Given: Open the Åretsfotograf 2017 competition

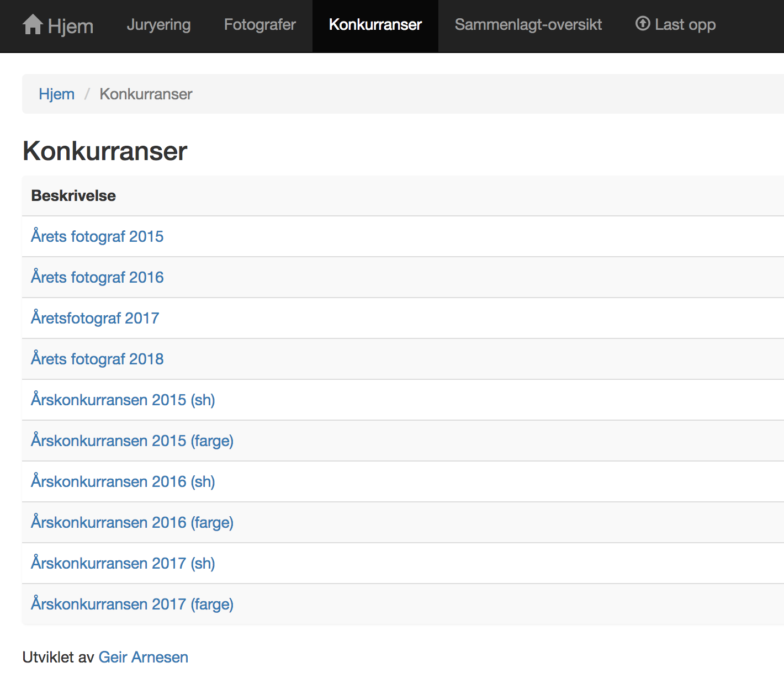Looking at the screenshot, I should [x=95, y=318].
